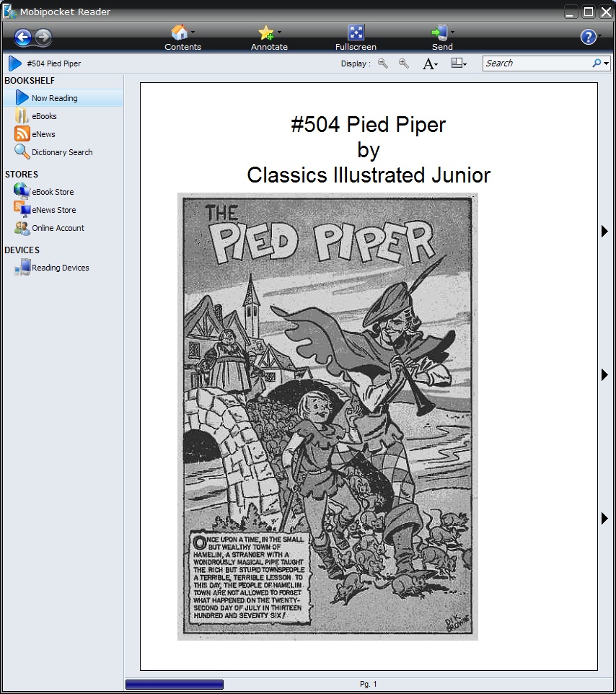Zoom in using the Display magnifier plus

(x=404, y=63)
